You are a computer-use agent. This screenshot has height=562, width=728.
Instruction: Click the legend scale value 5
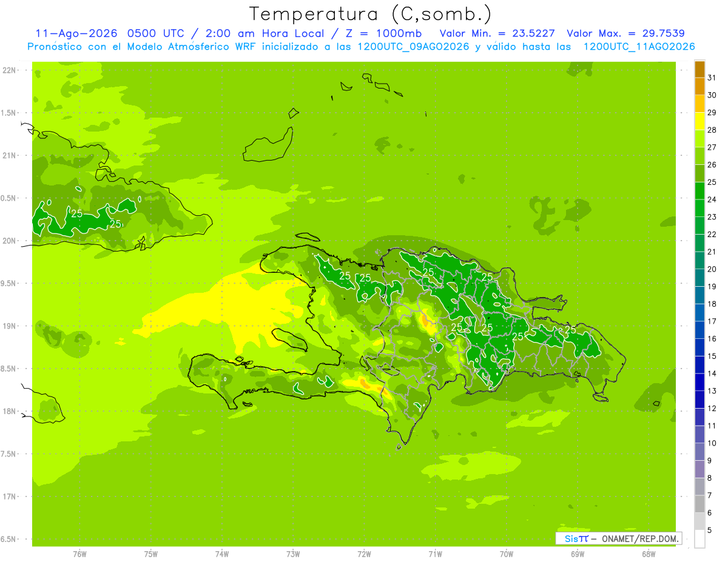coord(709,530)
